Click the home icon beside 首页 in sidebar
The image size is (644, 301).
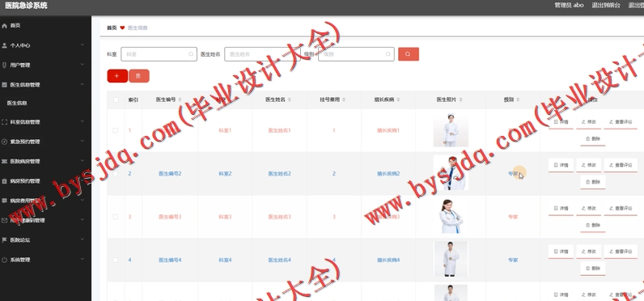point(5,25)
